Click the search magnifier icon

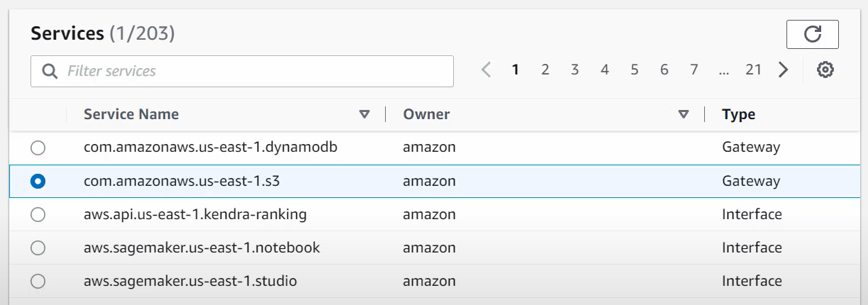coord(50,71)
